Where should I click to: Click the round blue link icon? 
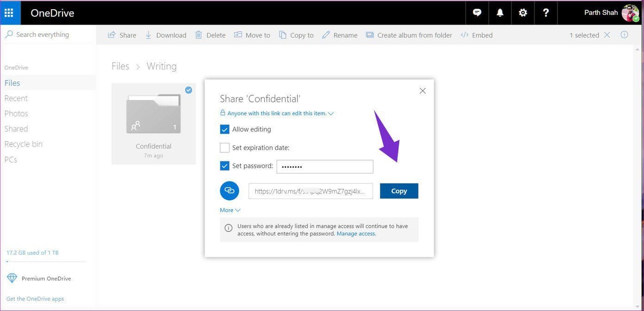point(229,191)
